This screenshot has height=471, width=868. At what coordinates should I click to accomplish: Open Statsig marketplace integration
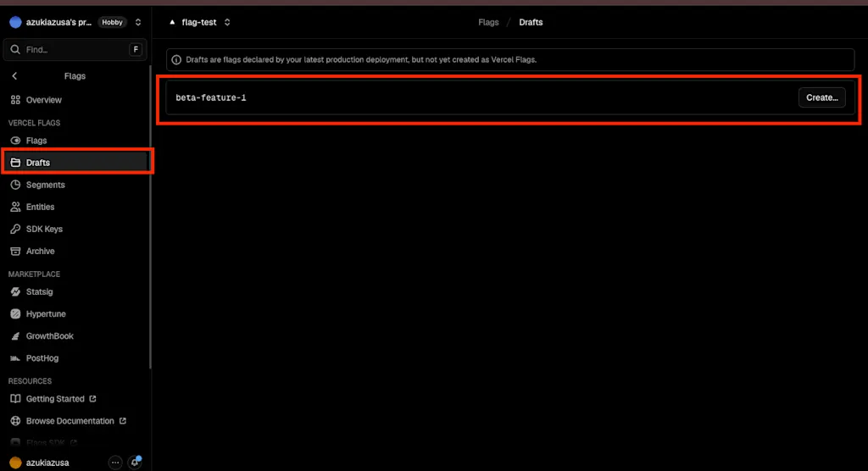75,291
